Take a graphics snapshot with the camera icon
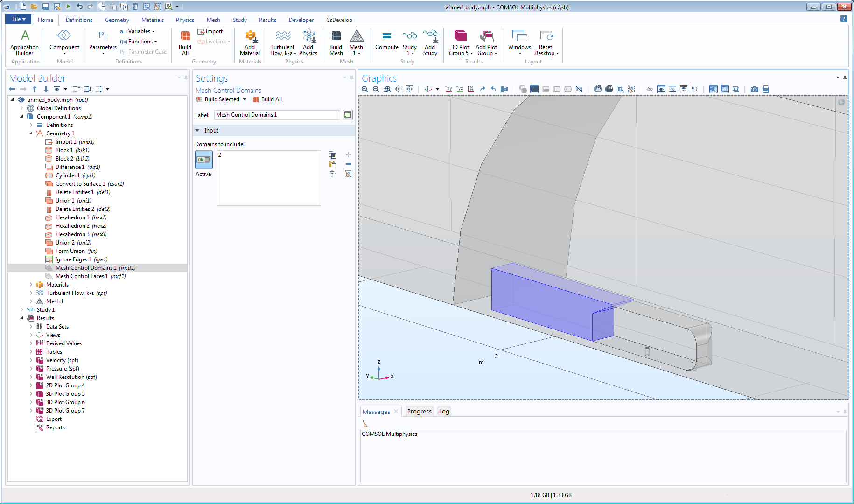This screenshot has height=504, width=854. coord(754,89)
